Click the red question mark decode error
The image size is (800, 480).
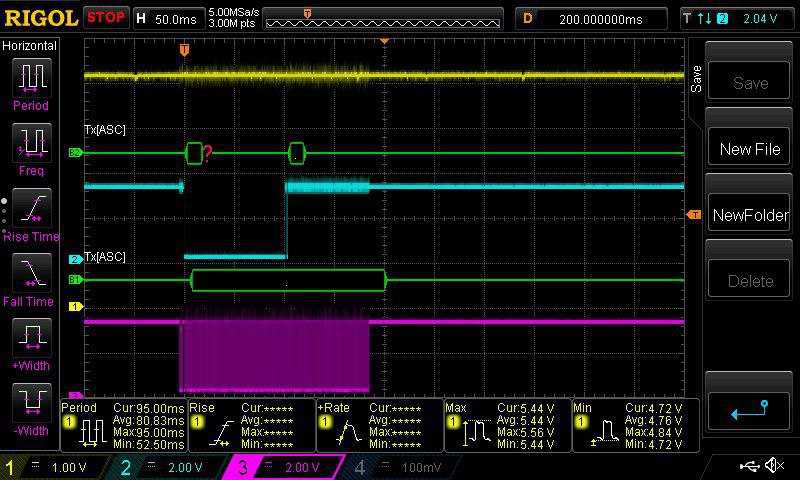(208, 153)
